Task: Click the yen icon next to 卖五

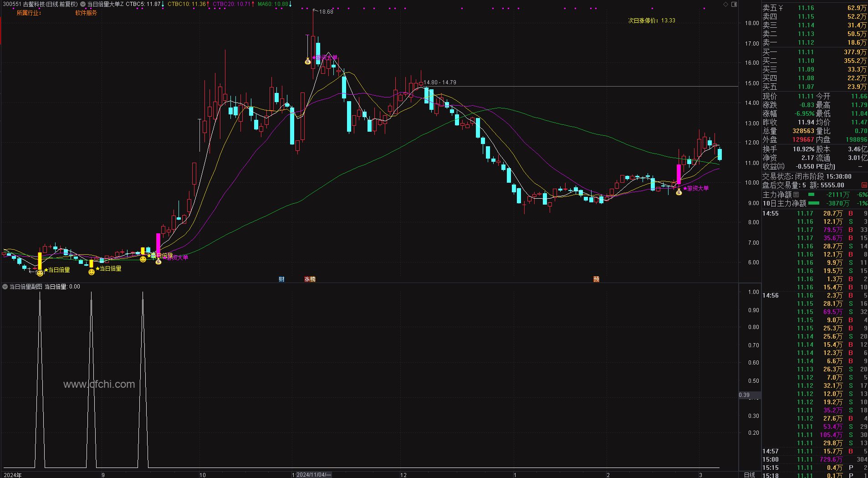Action: [x=781, y=8]
